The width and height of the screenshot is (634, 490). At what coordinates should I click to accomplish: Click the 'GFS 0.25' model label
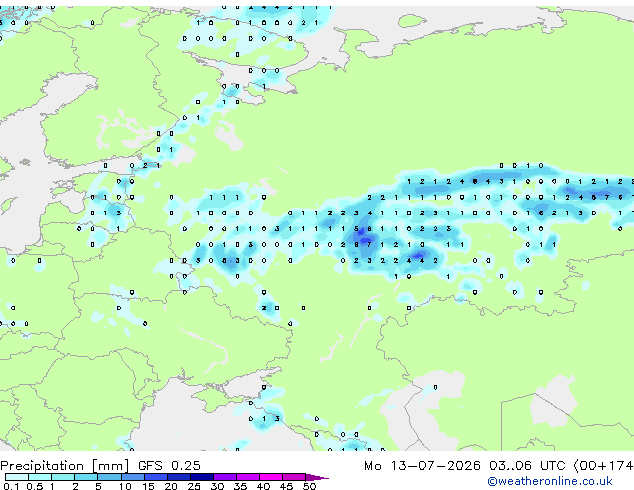click(x=169, y=466)
